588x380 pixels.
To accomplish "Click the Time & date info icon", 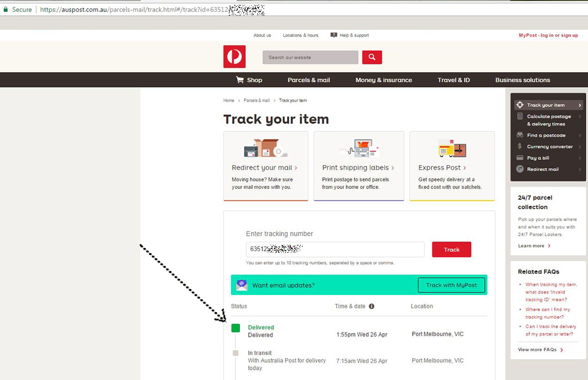I will (x=372, y=306).
